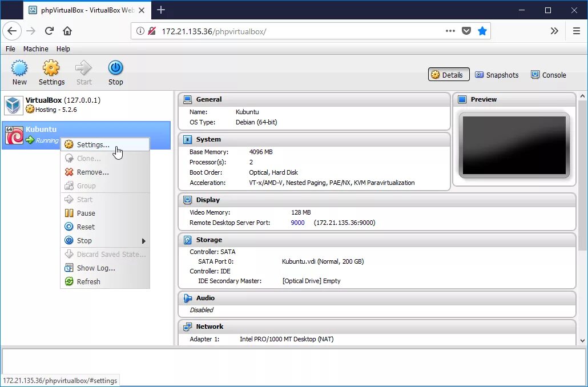Select the Kubuntu machine entry name

point(41,129)
